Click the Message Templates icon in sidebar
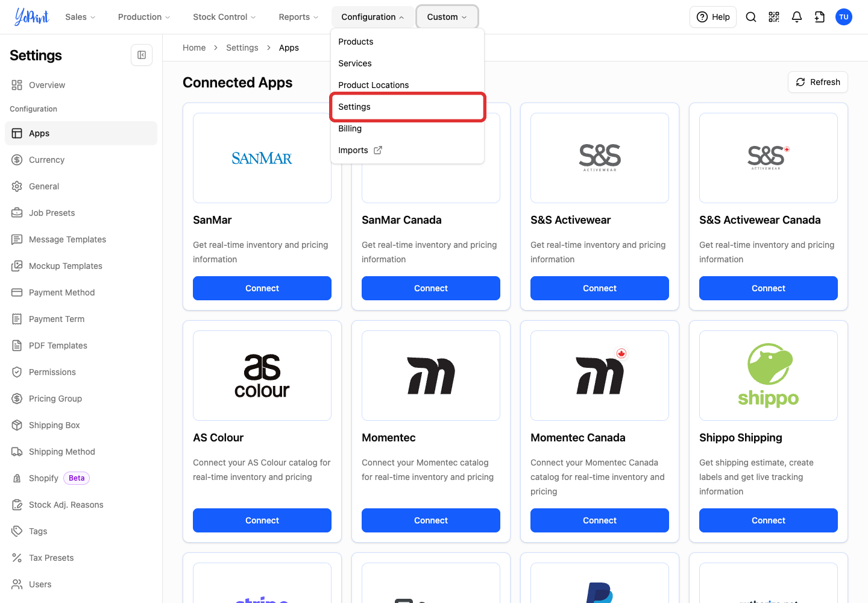The width and height of the screenshot is (868, 603). (17, 239)
